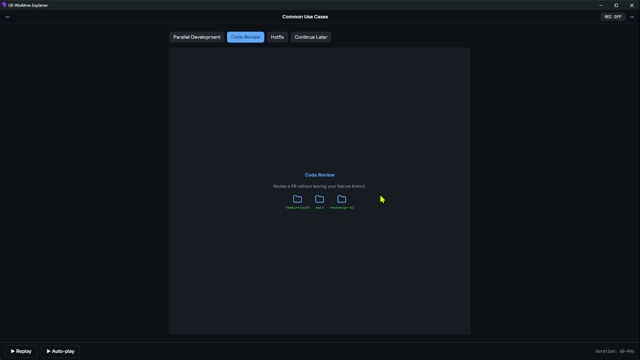The width and height of the screenshot is (640, 360).
Task: Start Auto-play
Action: pyautogui.click(x=60, y=351)
